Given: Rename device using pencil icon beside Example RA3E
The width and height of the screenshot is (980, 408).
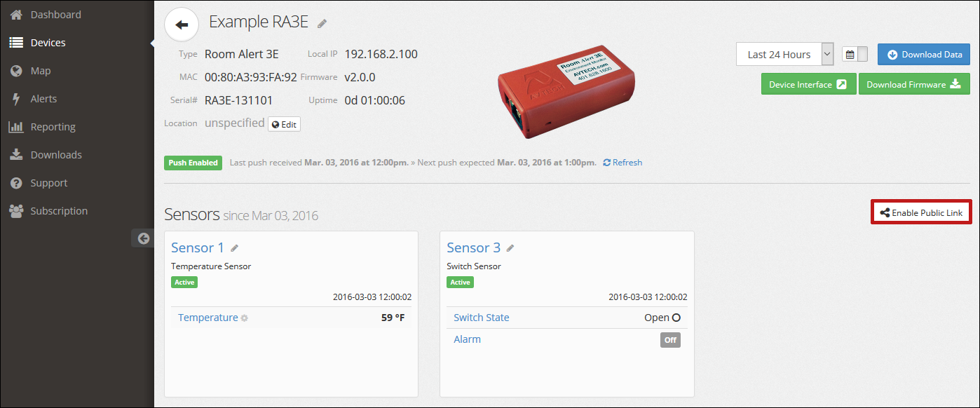Looking at the screenshot, I should (x=322, y=22).
